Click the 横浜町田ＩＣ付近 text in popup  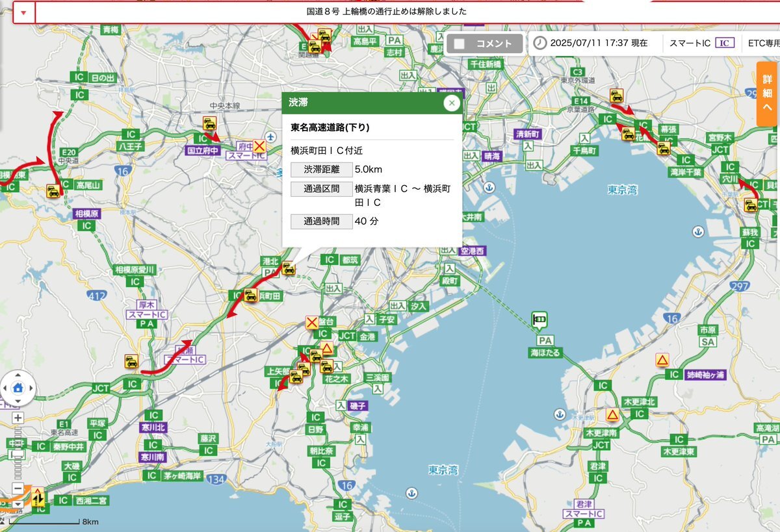pos(326,150)
